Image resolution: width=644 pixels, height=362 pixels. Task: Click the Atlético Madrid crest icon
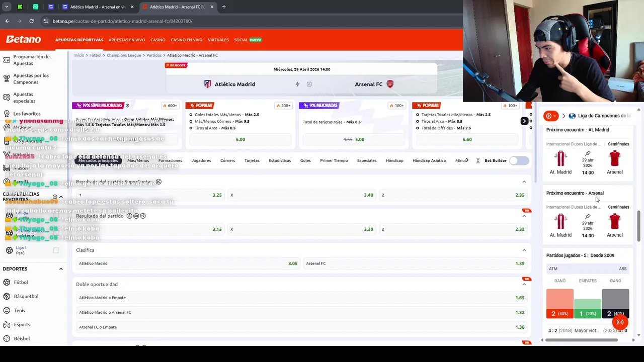207,84
